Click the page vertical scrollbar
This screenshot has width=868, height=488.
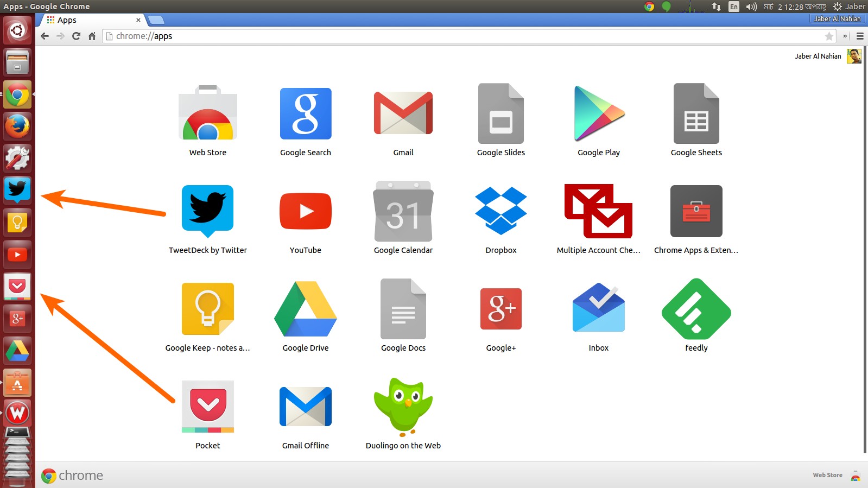click(865, 250)
